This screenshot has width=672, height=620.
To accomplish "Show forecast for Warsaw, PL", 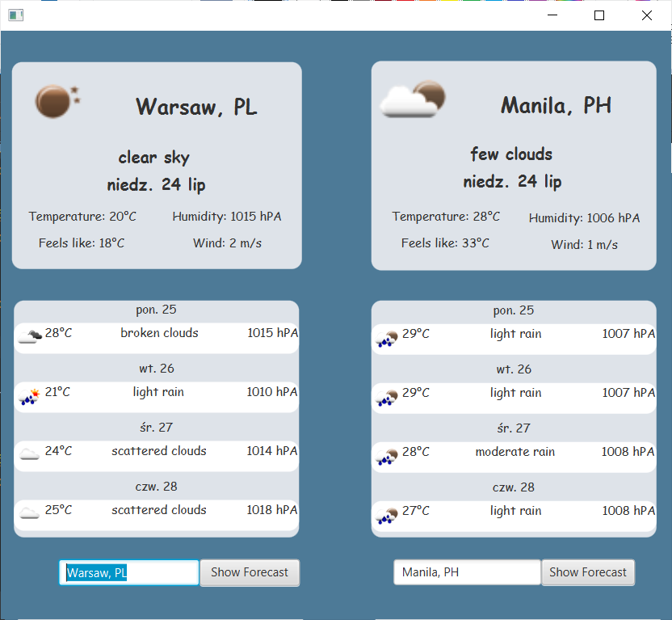I will tap(250, 572).
